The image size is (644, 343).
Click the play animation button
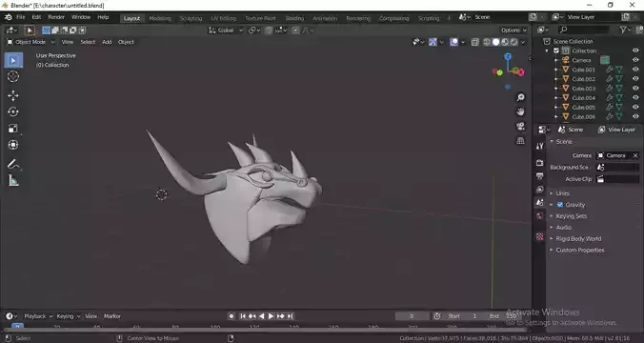tap(271, 316)
